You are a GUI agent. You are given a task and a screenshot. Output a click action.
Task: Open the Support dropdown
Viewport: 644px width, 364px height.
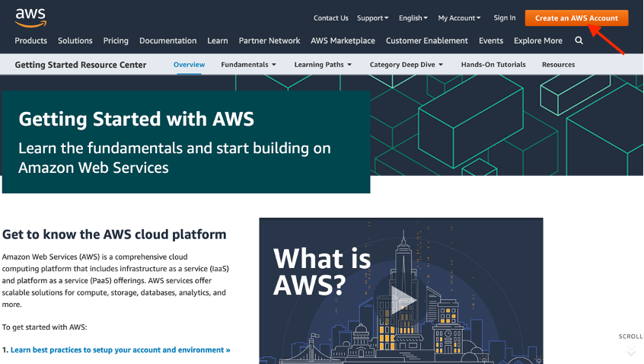[x=372, y=18]
